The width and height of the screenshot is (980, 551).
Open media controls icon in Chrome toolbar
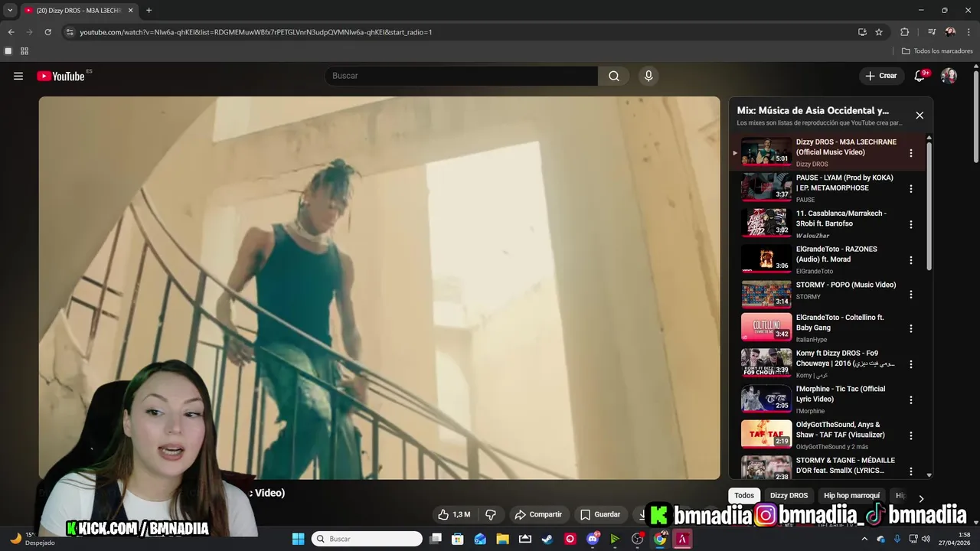pyautogui.click(x=932, y=32)
